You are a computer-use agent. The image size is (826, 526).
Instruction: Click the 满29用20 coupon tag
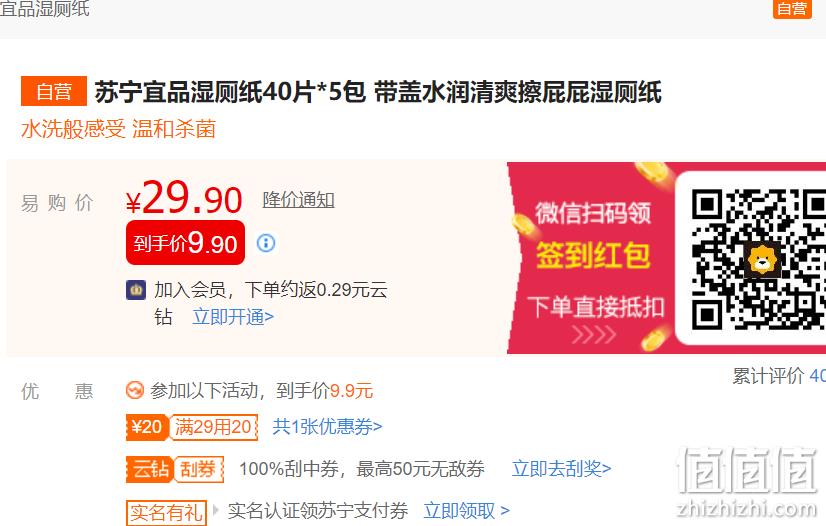(213, 426)
